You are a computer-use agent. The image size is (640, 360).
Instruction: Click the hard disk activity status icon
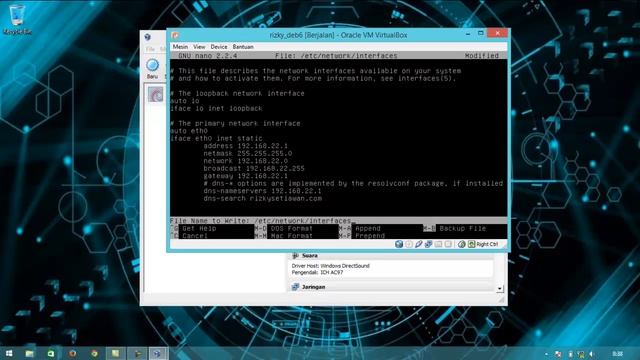[399, 244]
